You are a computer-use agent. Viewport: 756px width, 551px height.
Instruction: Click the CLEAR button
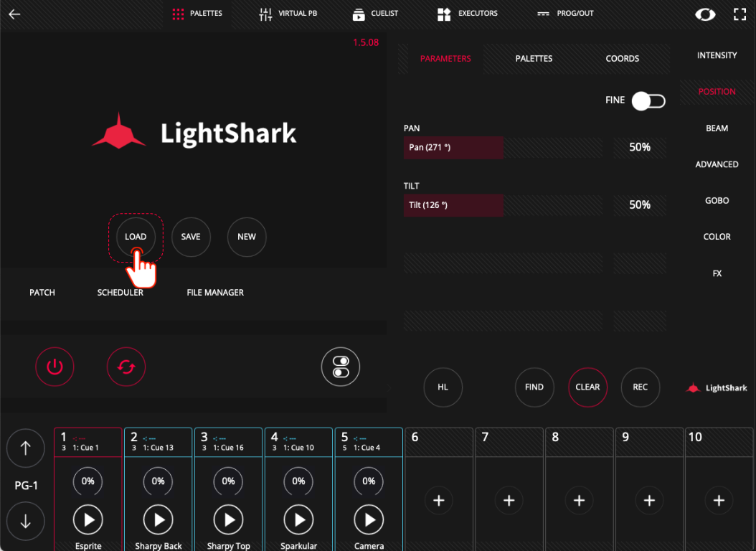pos(587,387)
